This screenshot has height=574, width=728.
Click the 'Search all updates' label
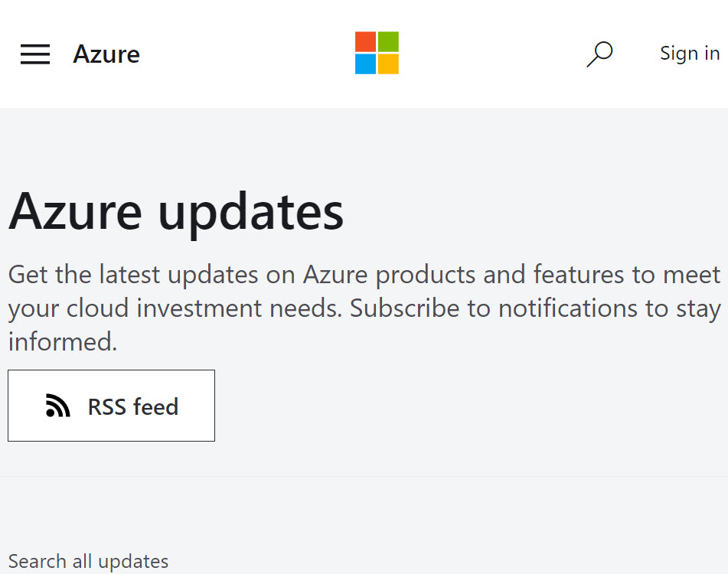[x=88, y=562]
